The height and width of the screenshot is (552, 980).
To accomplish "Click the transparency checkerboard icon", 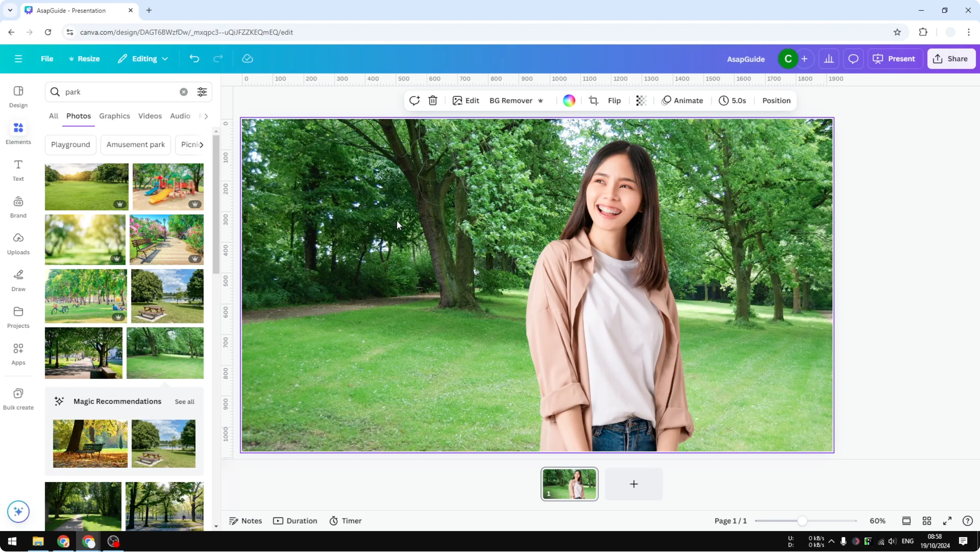I will click(x=641, y=100).
